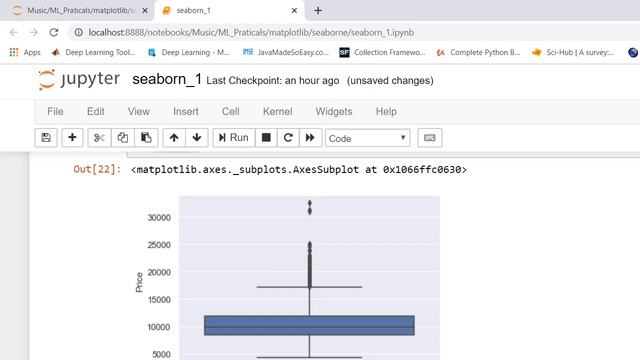Open the Edit menu
The width and height of the screenshot is (640, 360).
coord(96,111)
